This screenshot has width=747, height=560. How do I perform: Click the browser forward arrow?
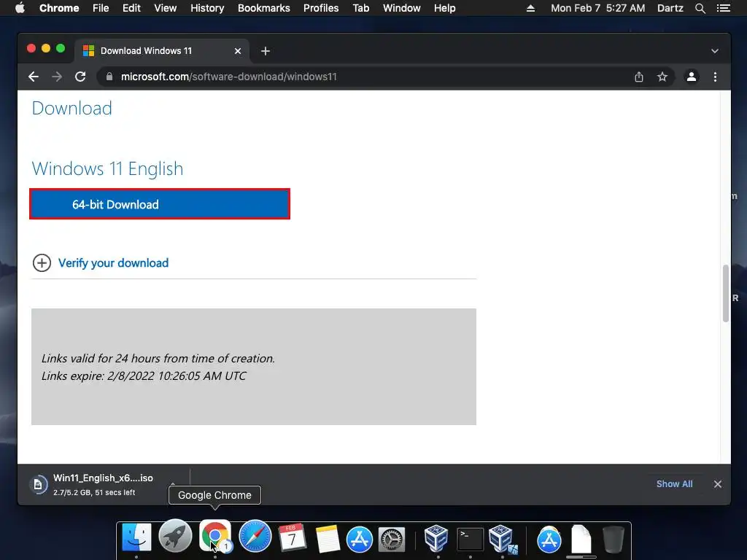point(57,77)
